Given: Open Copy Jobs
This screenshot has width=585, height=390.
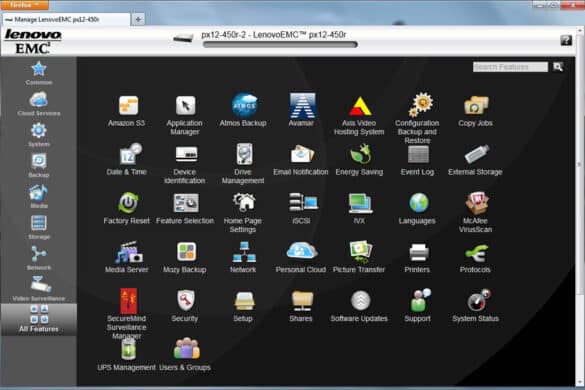Looking at the screenshot, I should pyautogui.click(x=475, y=111).
